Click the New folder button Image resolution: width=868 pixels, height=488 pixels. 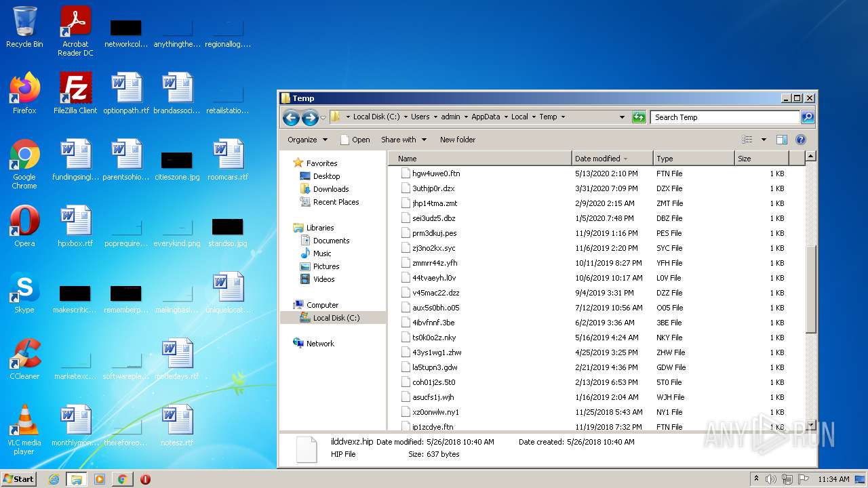coord(458,140)
